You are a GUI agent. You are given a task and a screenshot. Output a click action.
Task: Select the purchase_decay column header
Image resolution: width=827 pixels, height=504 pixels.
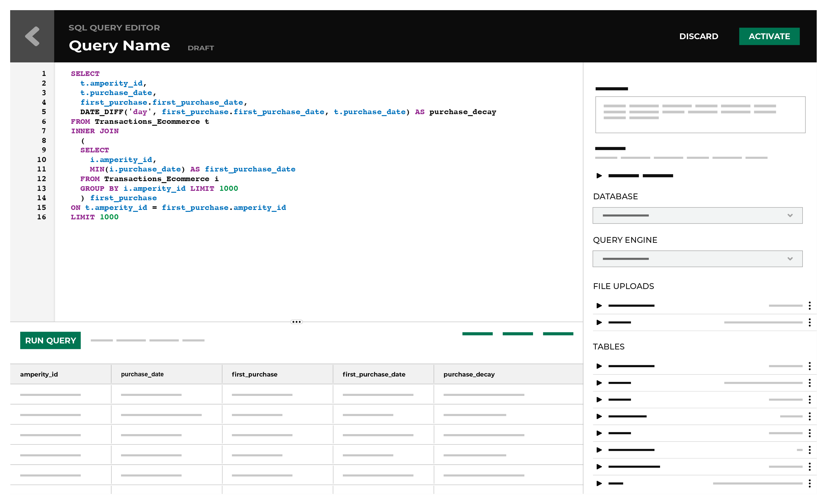pyautogui.click(x=470, y=374)
